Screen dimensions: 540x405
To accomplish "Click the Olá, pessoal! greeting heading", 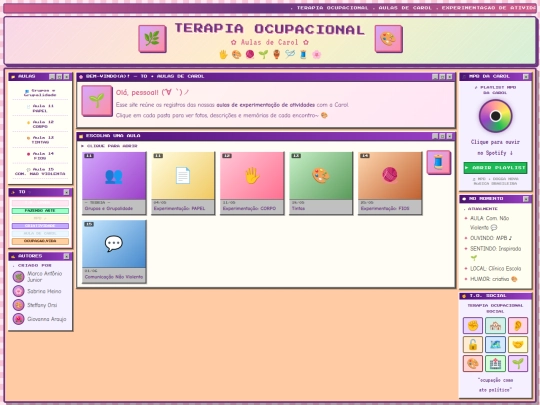I will tap(153, 92).
